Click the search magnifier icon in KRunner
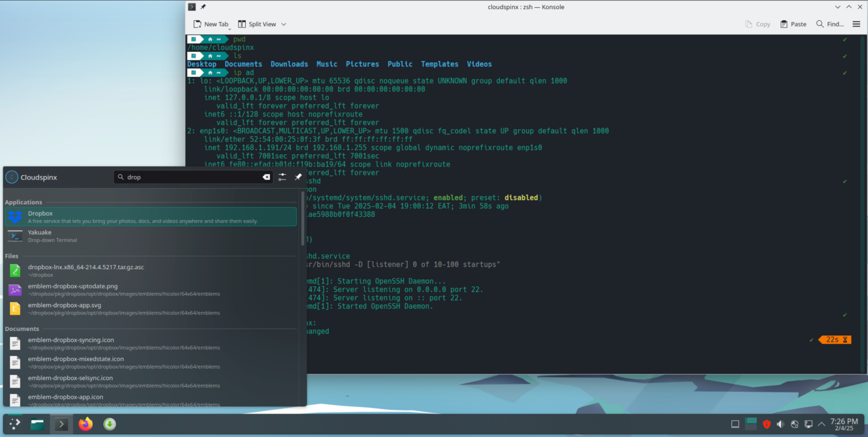 tap(121, 177)
